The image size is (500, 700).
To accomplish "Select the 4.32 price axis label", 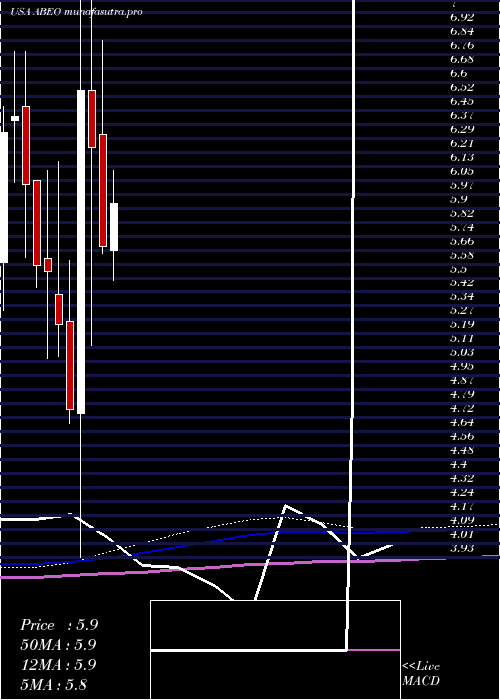I will click(462, 478).
